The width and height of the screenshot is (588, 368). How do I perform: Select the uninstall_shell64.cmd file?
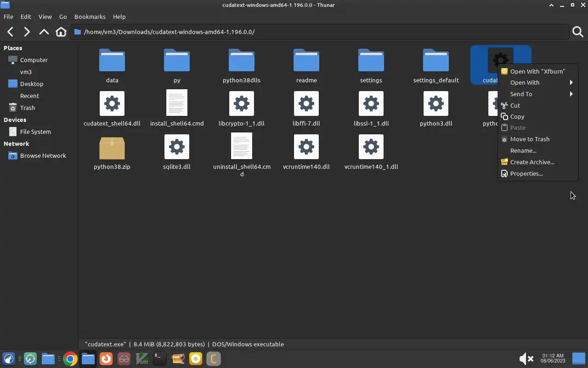(242, 155)
